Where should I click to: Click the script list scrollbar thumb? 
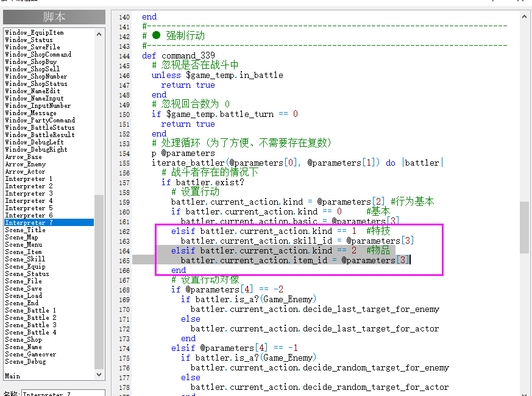(99, 281)
